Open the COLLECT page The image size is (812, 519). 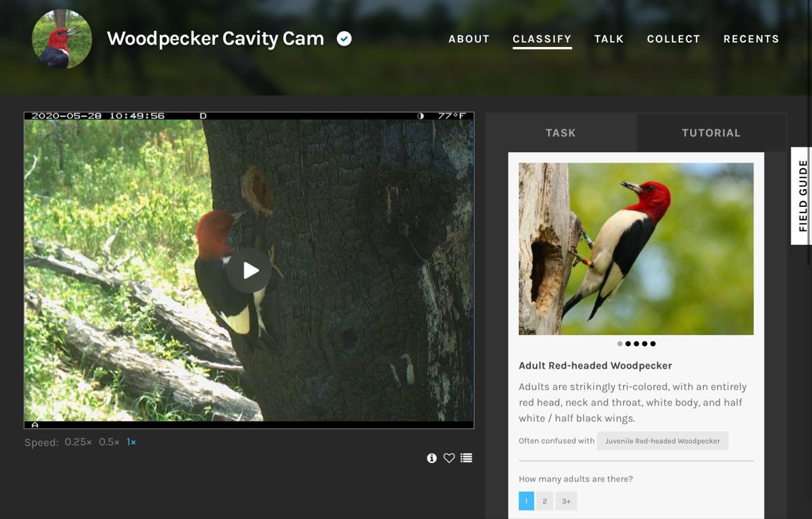coord(674,39)
